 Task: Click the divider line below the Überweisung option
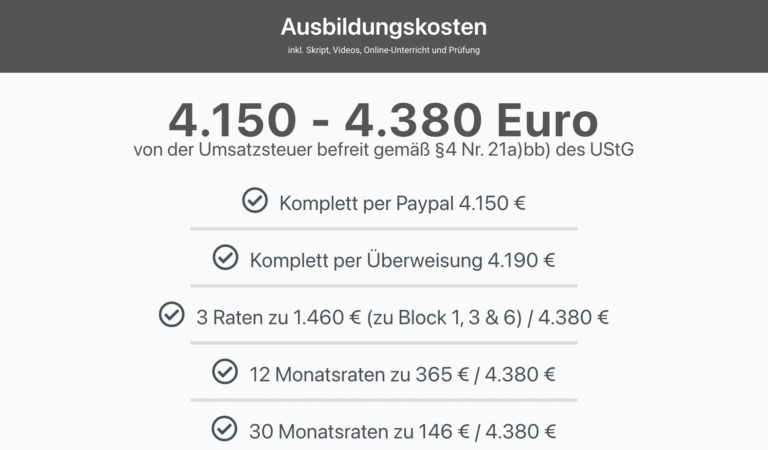(x=384, y=286)
